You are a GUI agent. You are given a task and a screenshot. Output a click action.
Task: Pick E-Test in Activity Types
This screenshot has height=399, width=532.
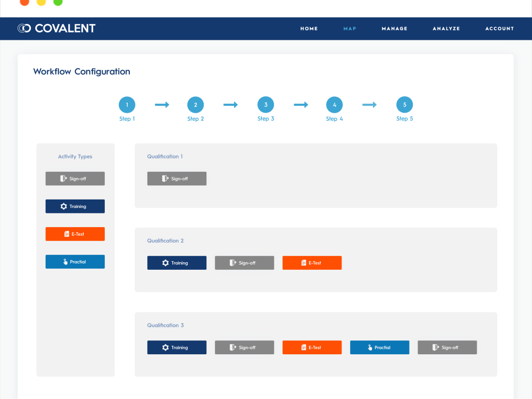75,234
